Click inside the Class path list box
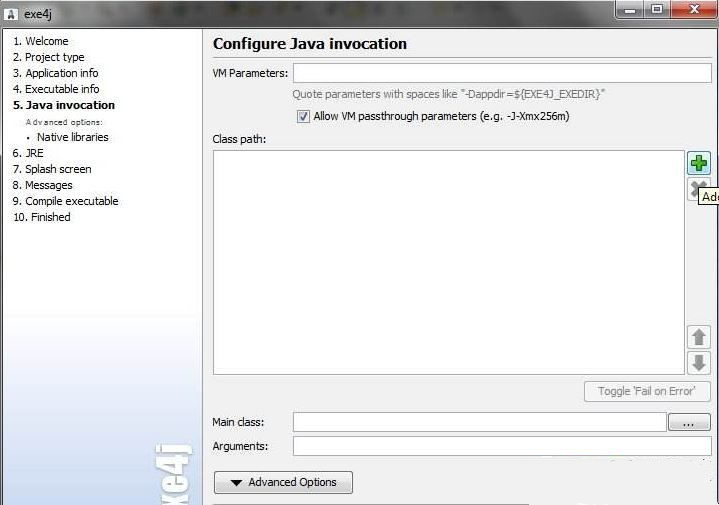The width and height of the screenshot is (719, 505). point(449,262)
